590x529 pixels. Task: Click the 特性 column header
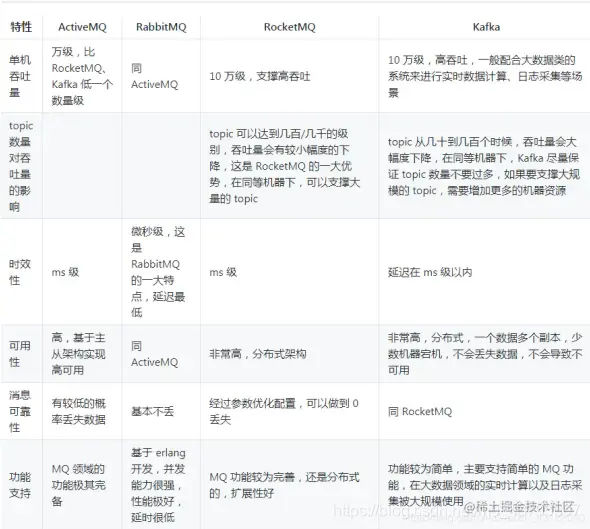point(21,27)
